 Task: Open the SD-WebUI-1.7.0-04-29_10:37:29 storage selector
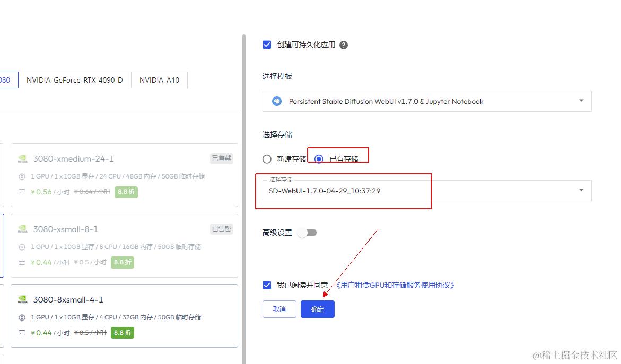pos(427,191)
